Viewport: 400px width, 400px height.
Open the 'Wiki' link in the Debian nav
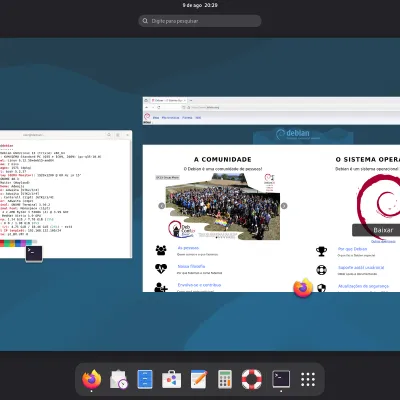[198, 118]
